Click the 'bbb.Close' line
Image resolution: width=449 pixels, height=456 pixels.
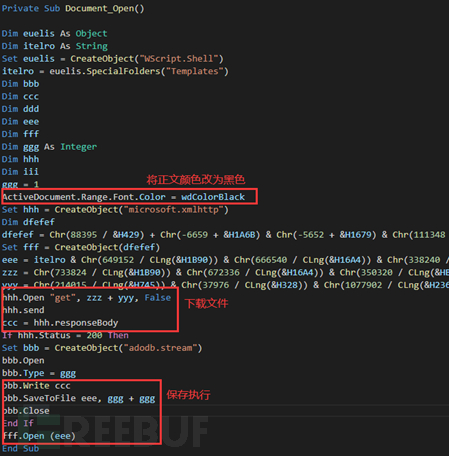(26, 411)
